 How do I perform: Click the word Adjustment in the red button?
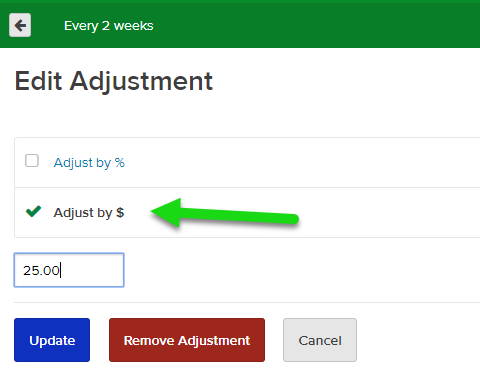tap(214, 341)
